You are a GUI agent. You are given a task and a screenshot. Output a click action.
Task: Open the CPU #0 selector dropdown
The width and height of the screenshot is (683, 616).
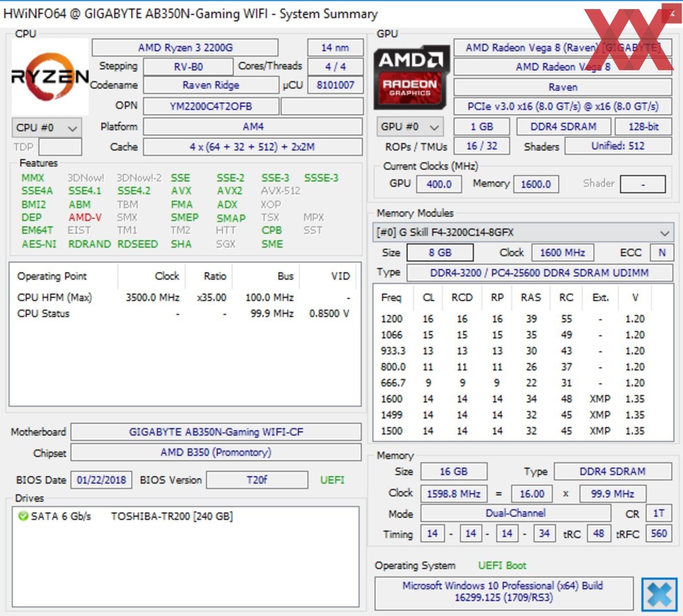pyautogui.click(x=46, y=128)
